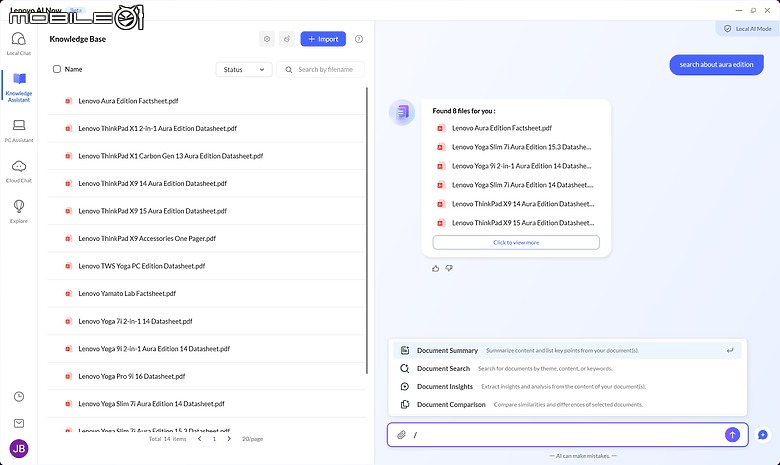Viewport: 780px width, 465px height.
Task: Click Document Comparison icon
Action: click(x=405, y=404)
